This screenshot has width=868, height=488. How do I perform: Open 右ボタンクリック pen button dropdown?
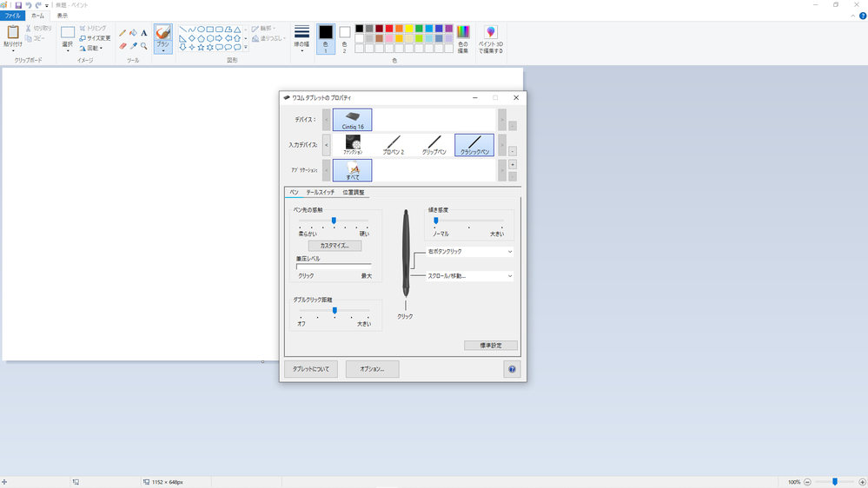click(469, 252)
